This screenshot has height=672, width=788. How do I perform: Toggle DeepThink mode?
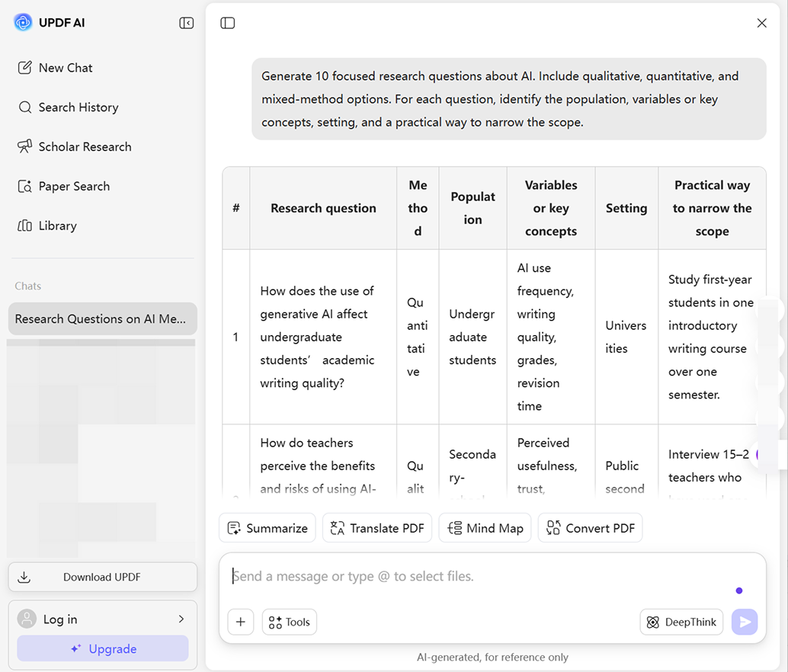681,622
